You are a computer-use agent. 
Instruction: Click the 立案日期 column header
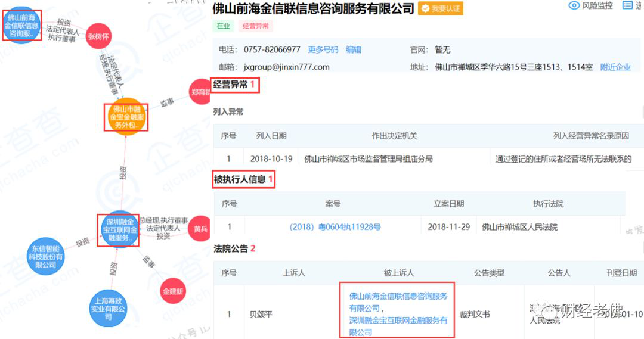pos(449,204)
